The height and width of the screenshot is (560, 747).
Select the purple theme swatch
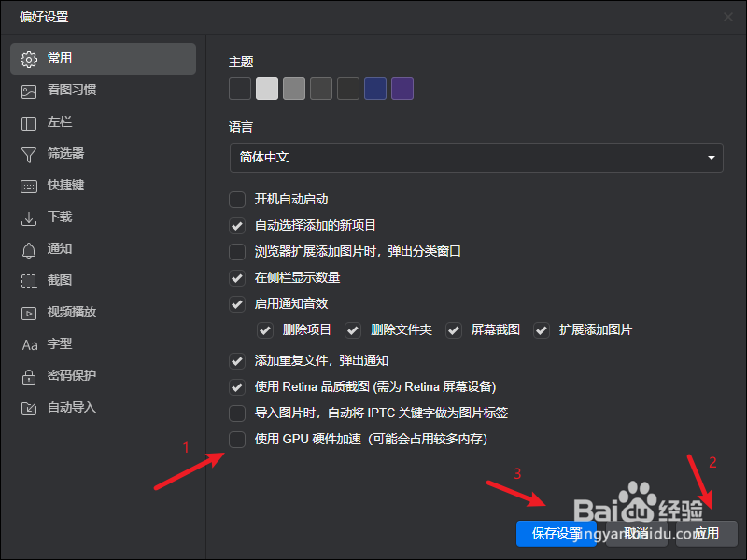pyautogui.click(x=402, y=89)
